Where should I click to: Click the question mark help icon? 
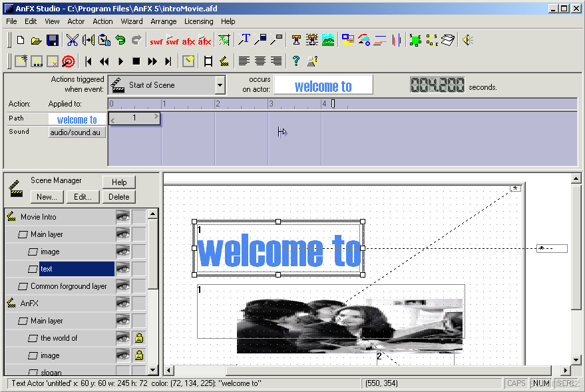coord(295,61)
